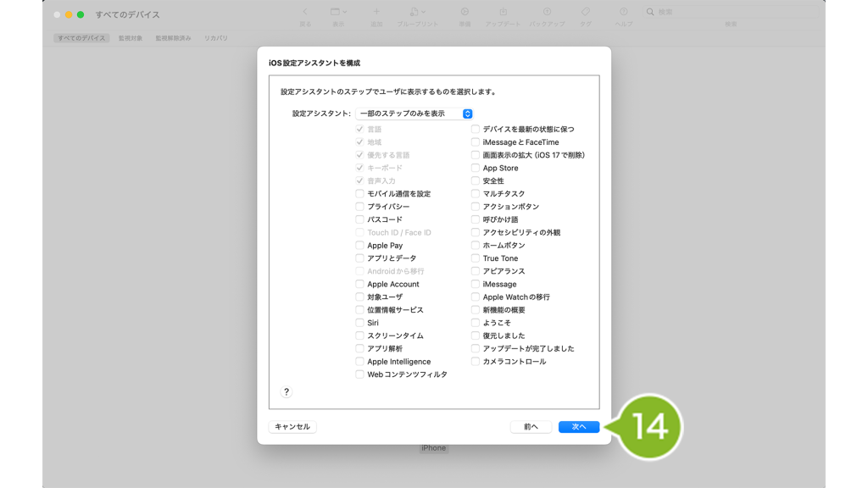Enable the アクセシビリティの外観 checkbox
The height and width of the screenshot is (488, 868).
476,232
